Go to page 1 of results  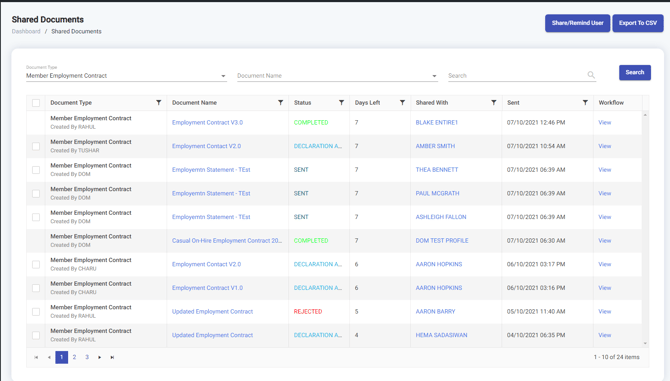(x=62, y=357)
